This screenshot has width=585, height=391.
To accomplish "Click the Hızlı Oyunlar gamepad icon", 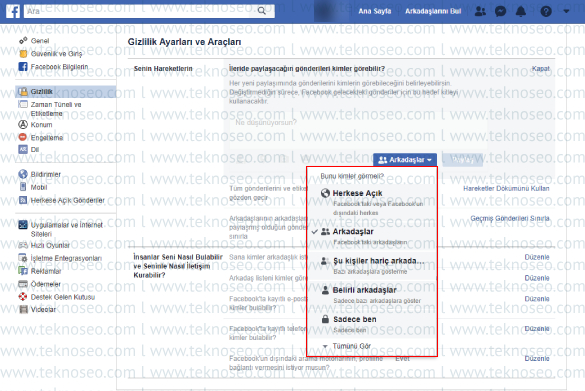I will 23,245.
